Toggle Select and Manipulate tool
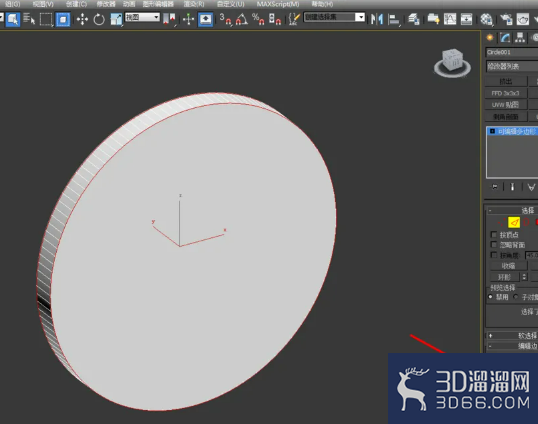Screen dimensions: 538x424 tap(188, 19)
